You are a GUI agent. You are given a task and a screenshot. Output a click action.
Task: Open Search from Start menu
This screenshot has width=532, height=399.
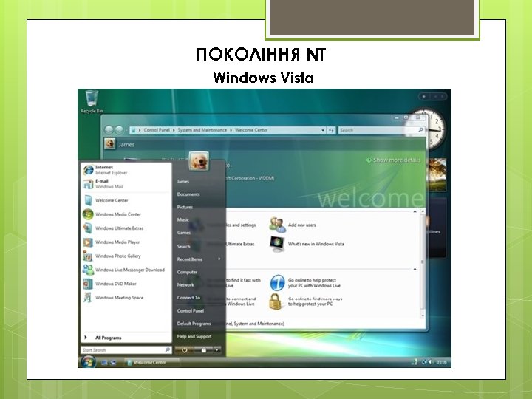pyautogui.click(x=183, y=246)
